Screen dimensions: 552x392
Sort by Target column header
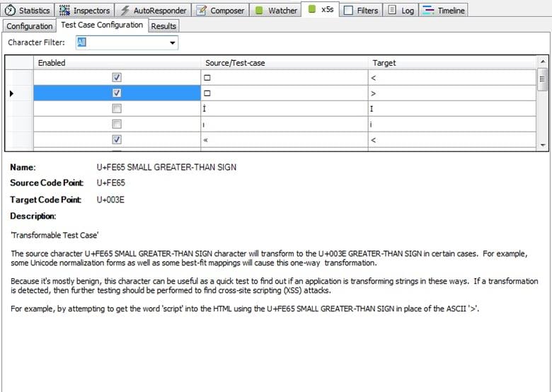pyautogui.click(x=453, y=63)
